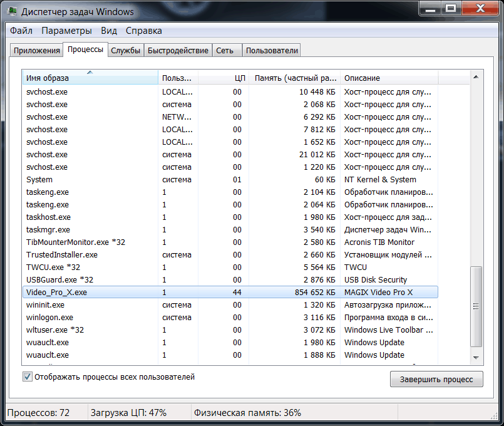Select the TWCU.exe *32 process
The height and width of the screenshot is (426, 504).
click(230, 267)
